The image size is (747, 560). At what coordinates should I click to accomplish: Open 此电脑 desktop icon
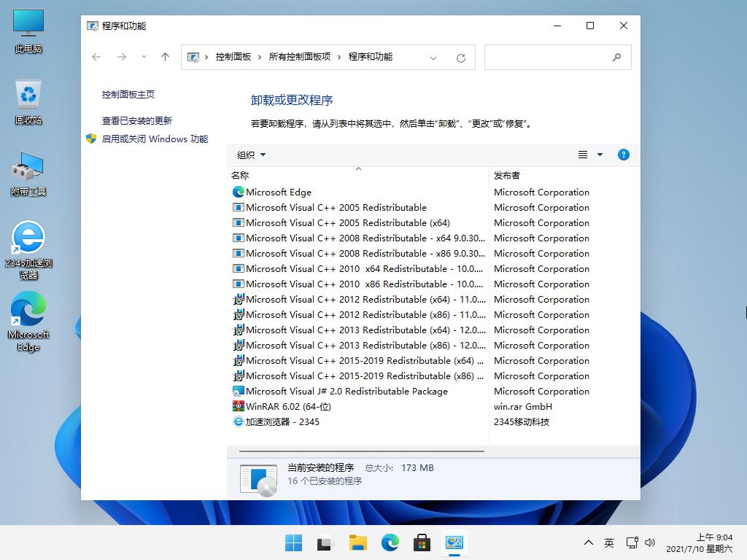[x=28, y=31]
